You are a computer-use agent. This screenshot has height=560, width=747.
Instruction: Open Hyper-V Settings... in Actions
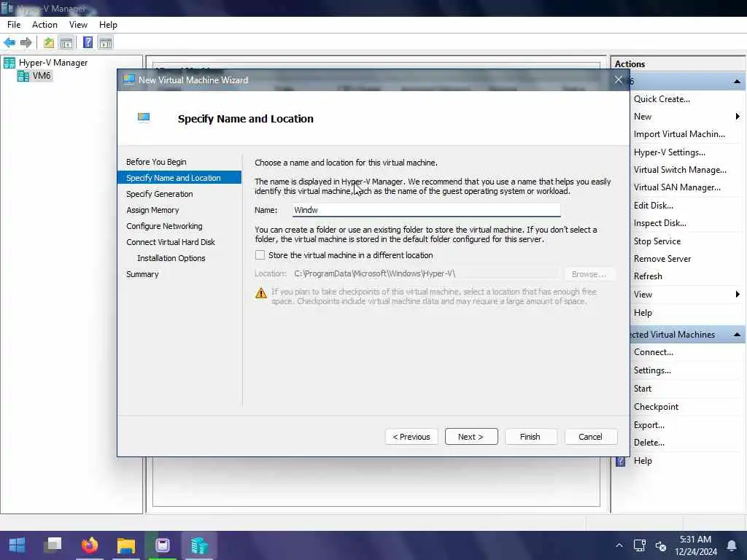(670, 152)
